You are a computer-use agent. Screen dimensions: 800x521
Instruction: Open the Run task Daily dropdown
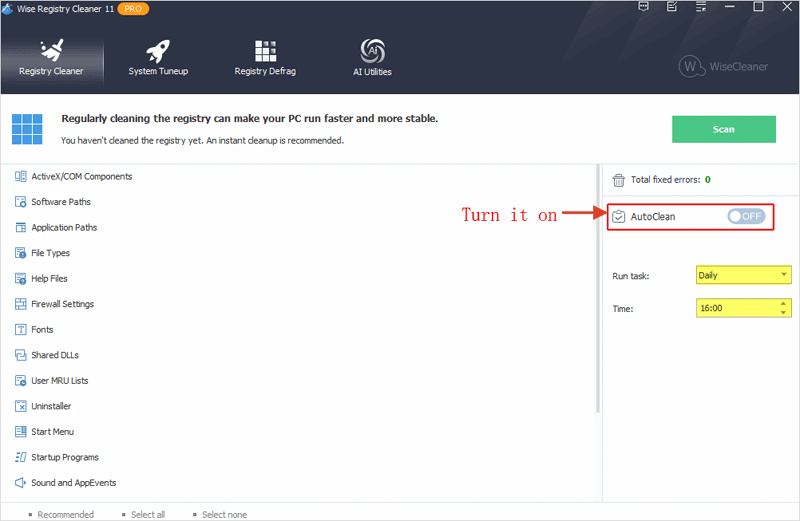click(x=743, y=275)
